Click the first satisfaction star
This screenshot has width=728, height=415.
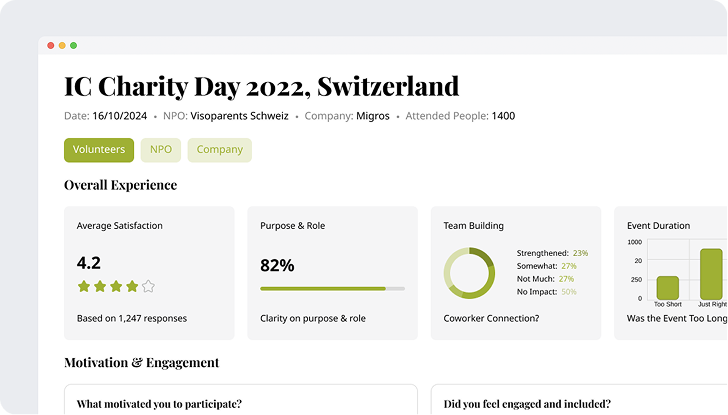(x=84, y=286)
